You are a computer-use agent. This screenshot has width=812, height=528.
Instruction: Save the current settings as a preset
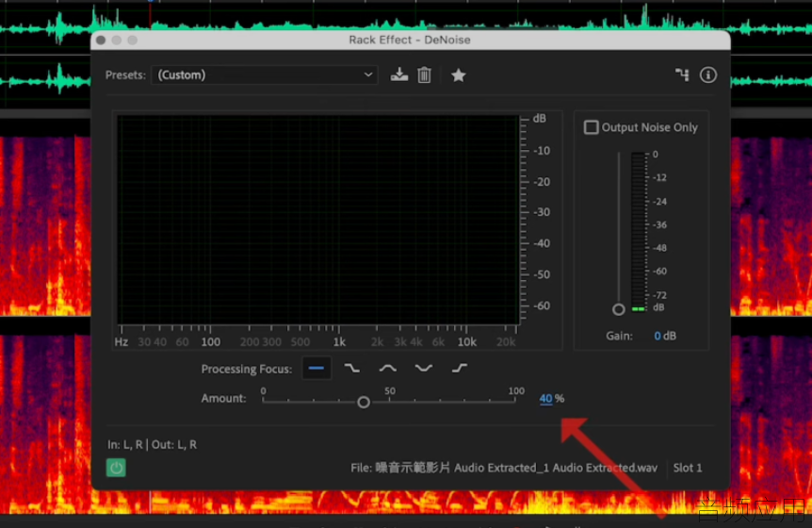[x=398, y=75]
